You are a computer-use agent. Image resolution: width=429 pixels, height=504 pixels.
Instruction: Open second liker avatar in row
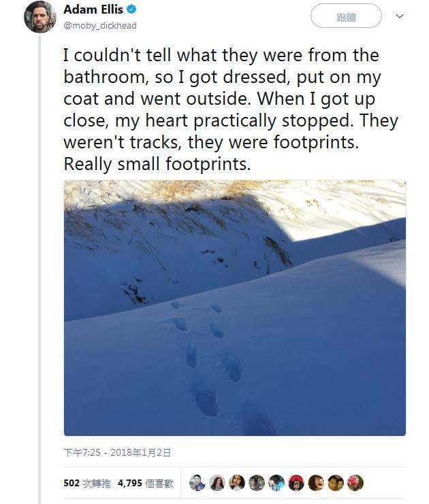[217, 483]
